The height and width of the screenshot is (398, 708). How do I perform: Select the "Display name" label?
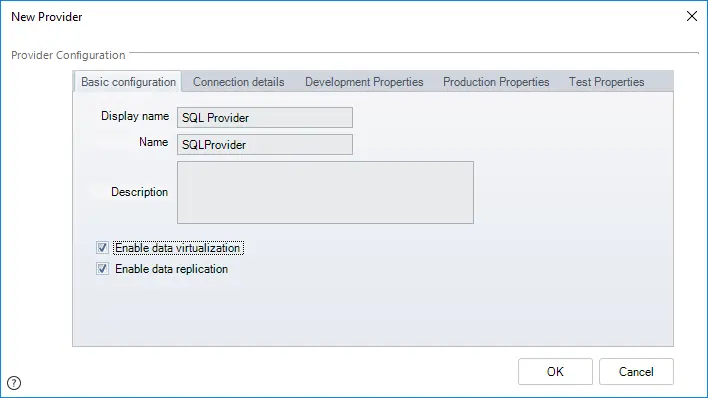(135, 116)
